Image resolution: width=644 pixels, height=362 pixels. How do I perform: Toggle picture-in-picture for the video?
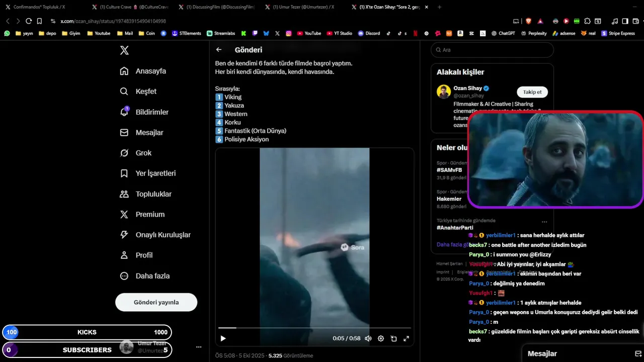(x=393, y=338)
